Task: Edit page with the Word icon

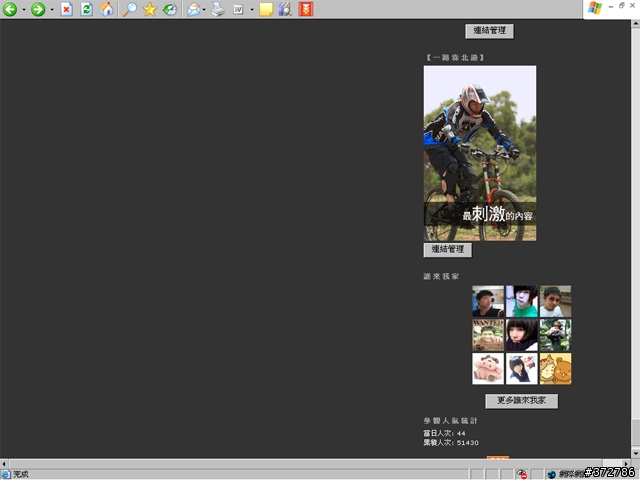Action: coord(238,9)
